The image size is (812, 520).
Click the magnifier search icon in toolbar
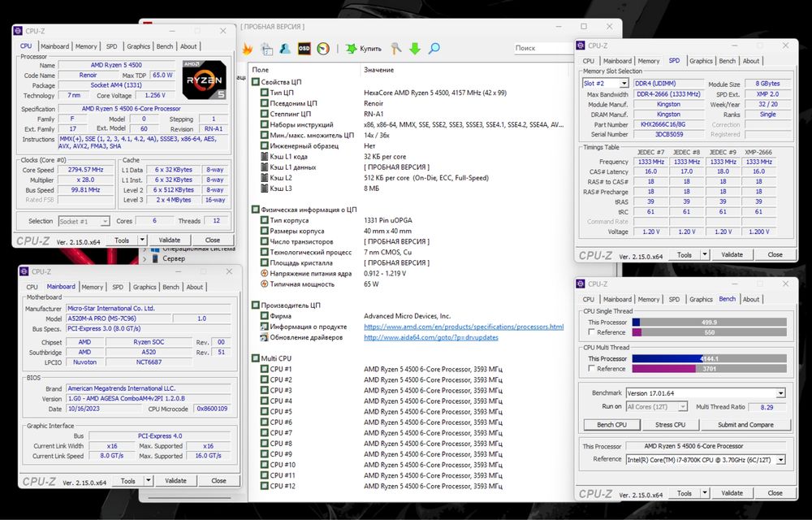coord(434,49)
